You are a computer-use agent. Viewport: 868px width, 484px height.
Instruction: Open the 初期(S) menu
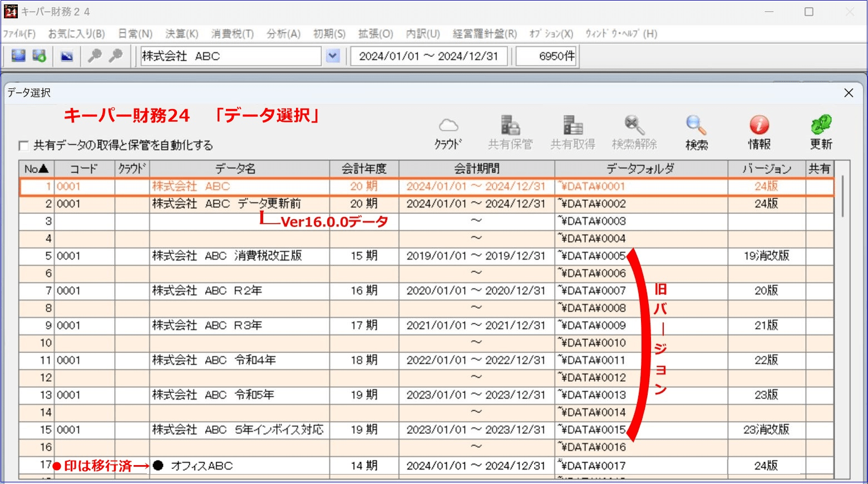pyautogui.click(x=329, y=34)
